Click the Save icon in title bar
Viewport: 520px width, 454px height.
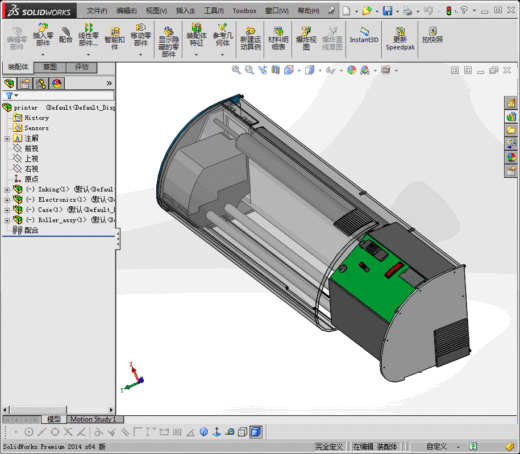387,11
